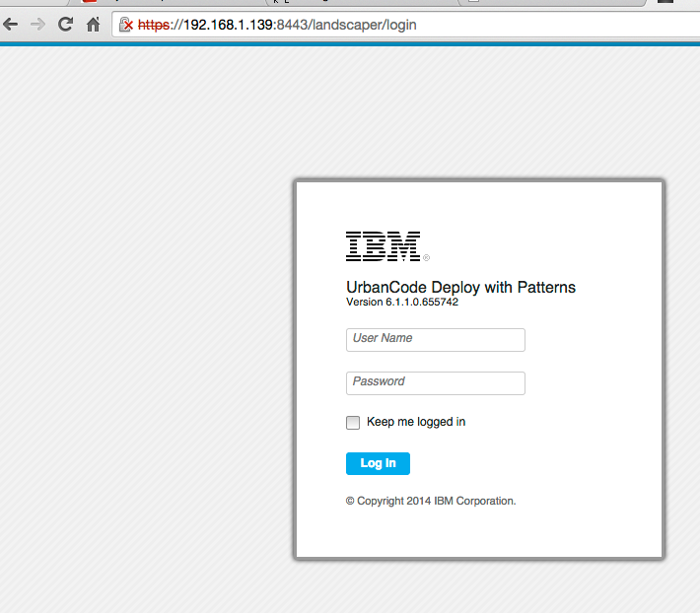Tick the Keep me logged in checkbox
700x613 pixels.
coord(353,423)
